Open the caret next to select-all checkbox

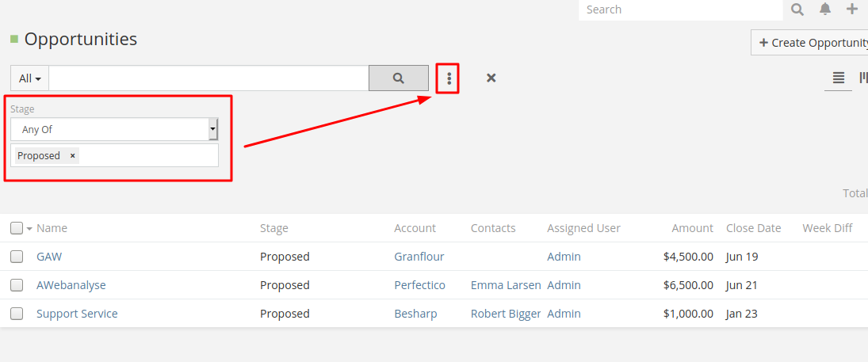coord(29,229)
